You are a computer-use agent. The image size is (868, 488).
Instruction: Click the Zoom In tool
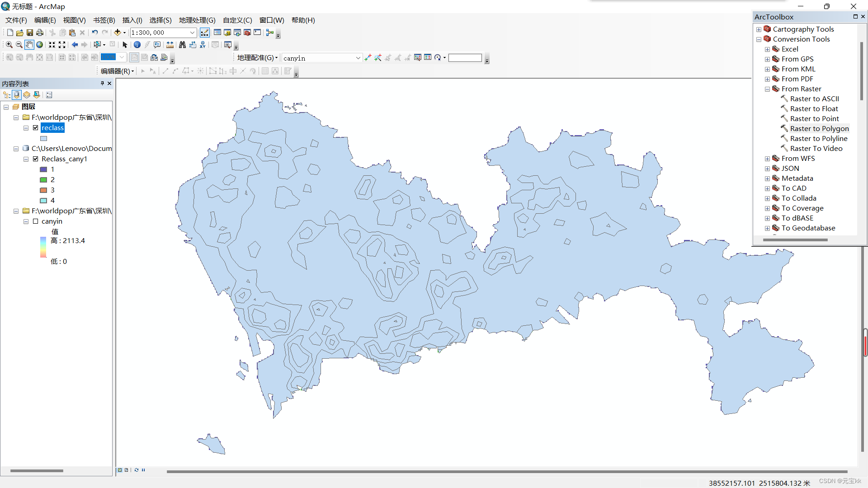click(9, 45)
